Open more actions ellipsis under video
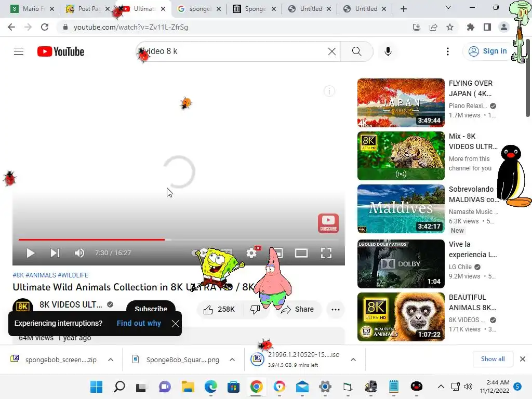532x399 pixels. click(335, 310)
